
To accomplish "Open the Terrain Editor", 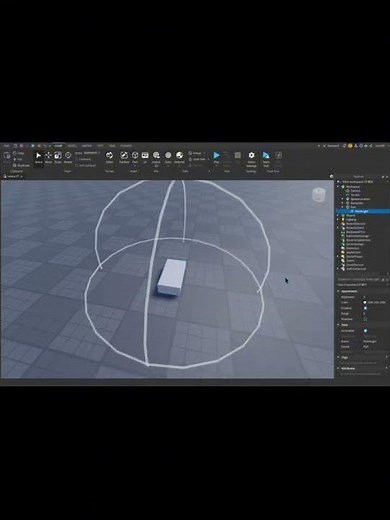I will click(x=109, y=157).
